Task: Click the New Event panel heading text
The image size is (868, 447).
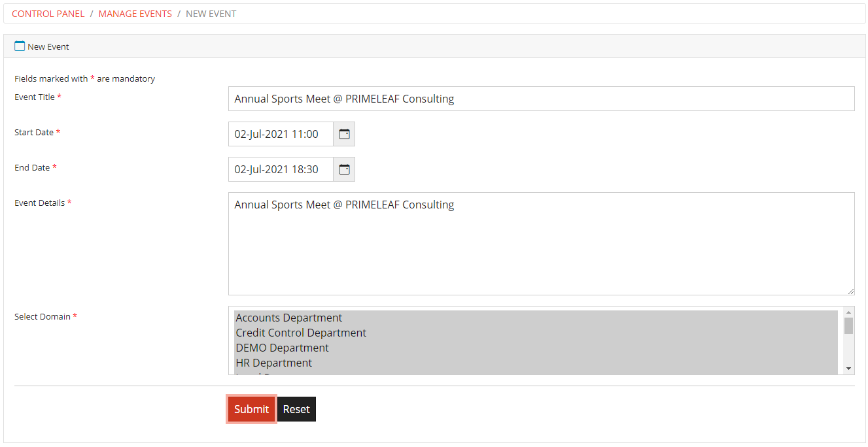Action: click(48, 47)
